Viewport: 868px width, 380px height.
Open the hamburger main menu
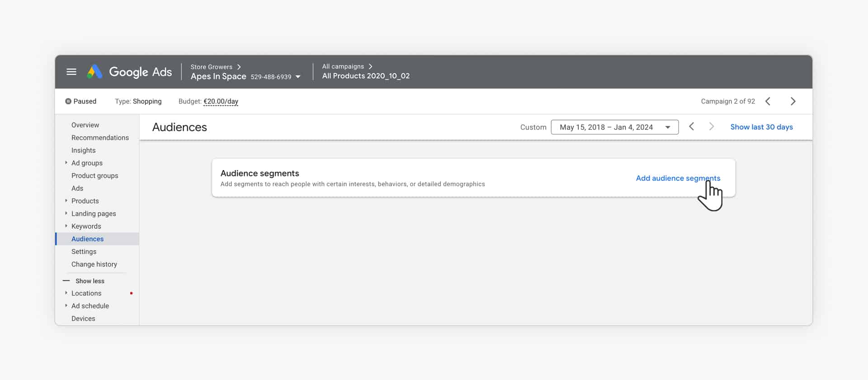(x=71, y=72)
